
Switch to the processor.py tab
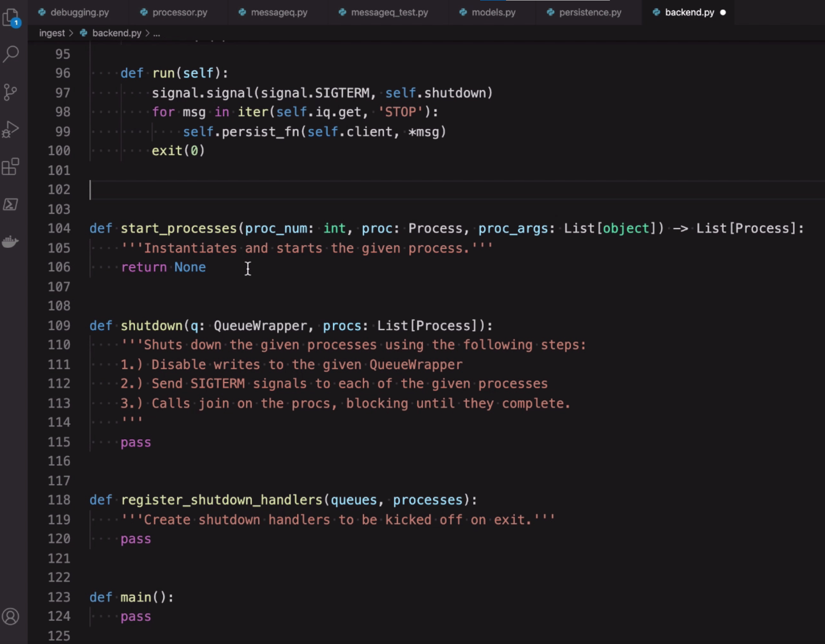[x=174, y=12]
